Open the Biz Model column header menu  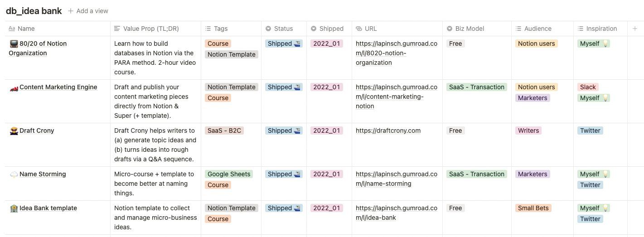coord(477,29)
